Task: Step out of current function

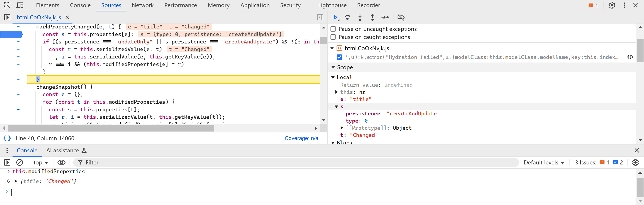Action: tap(373, 17)
